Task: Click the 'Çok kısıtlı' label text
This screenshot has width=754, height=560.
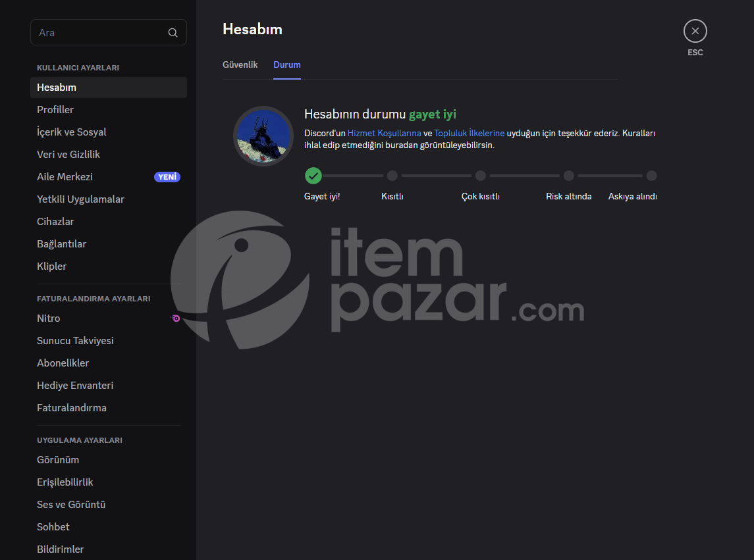Action: [480, 196]
